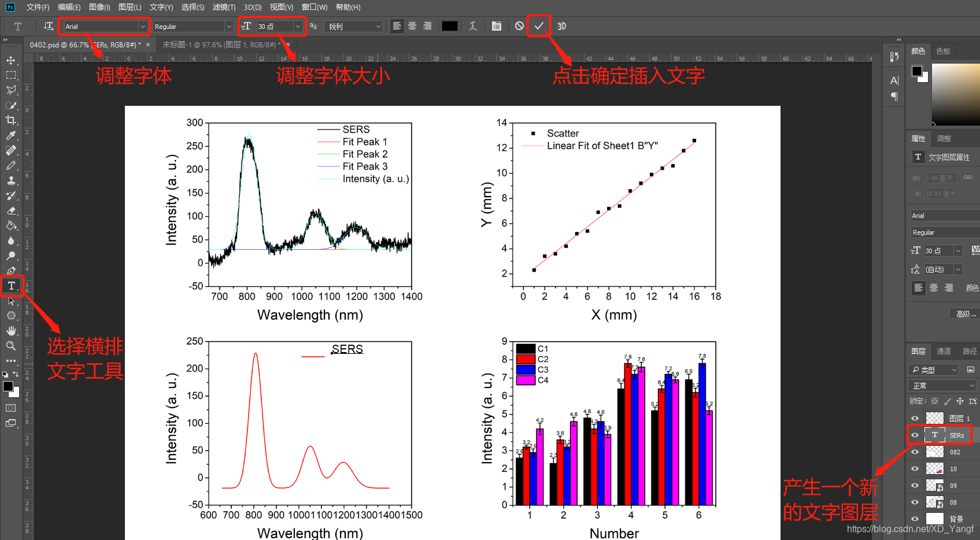Hide layer 09 via eye icon
This screenshot has height=540, width=980.
click(915, 486)
